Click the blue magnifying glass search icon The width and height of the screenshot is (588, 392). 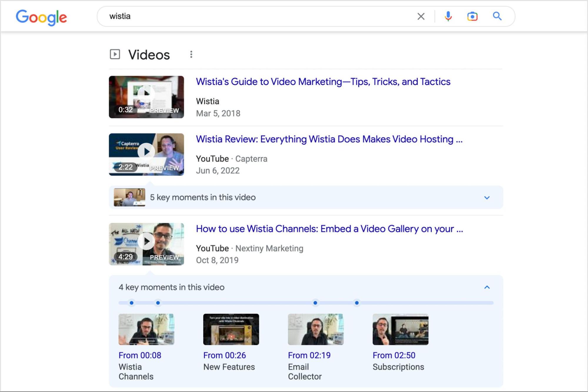click(497, 16)
